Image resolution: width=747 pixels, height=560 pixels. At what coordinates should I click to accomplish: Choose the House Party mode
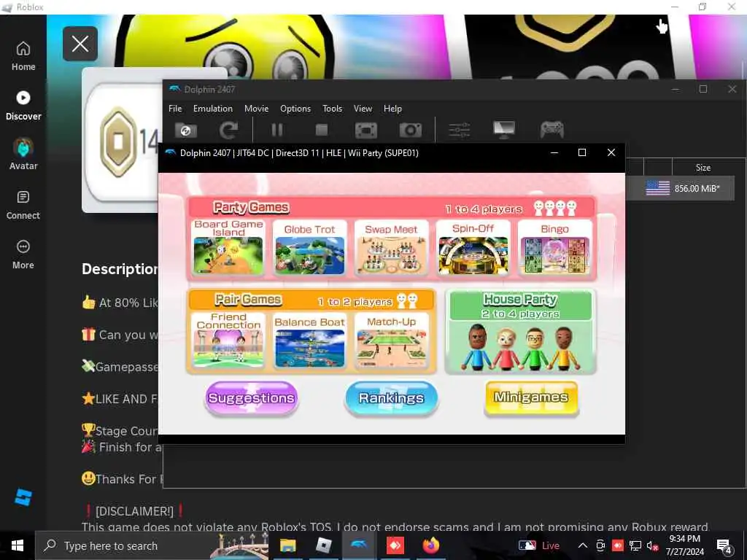point(520,332)
